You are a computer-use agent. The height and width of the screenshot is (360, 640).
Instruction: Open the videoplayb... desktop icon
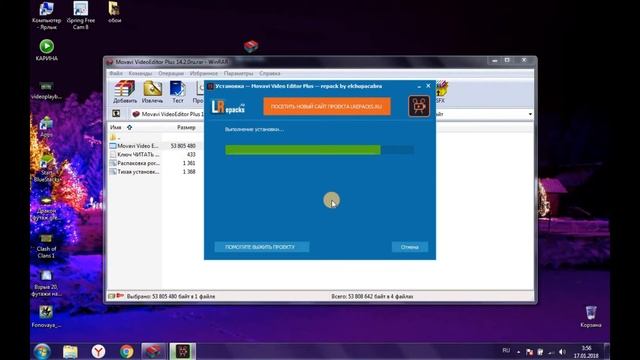[x=46, y=91]
